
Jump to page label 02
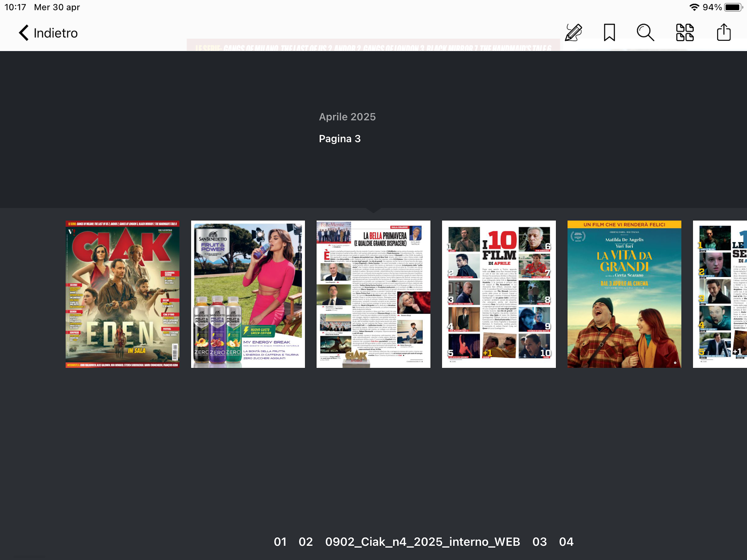click(x=306, y=542)
